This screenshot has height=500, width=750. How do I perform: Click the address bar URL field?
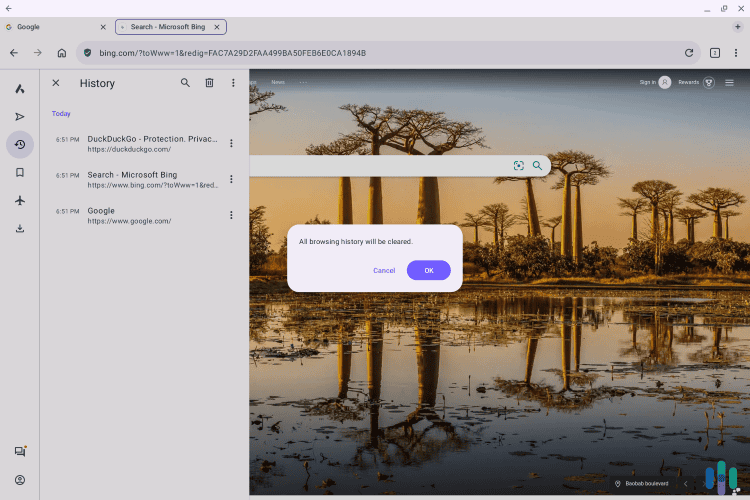(388, 53)
